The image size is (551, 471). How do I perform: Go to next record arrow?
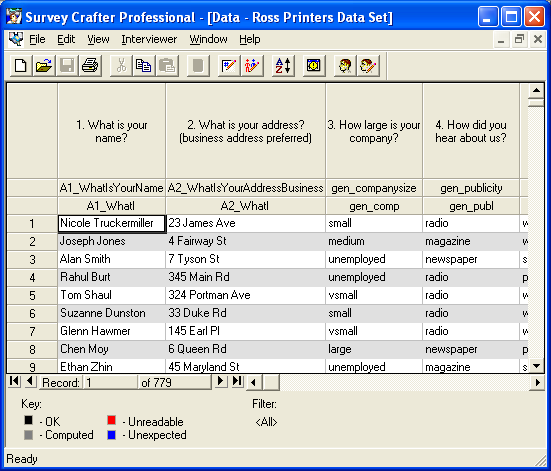(x=221, y=381)
